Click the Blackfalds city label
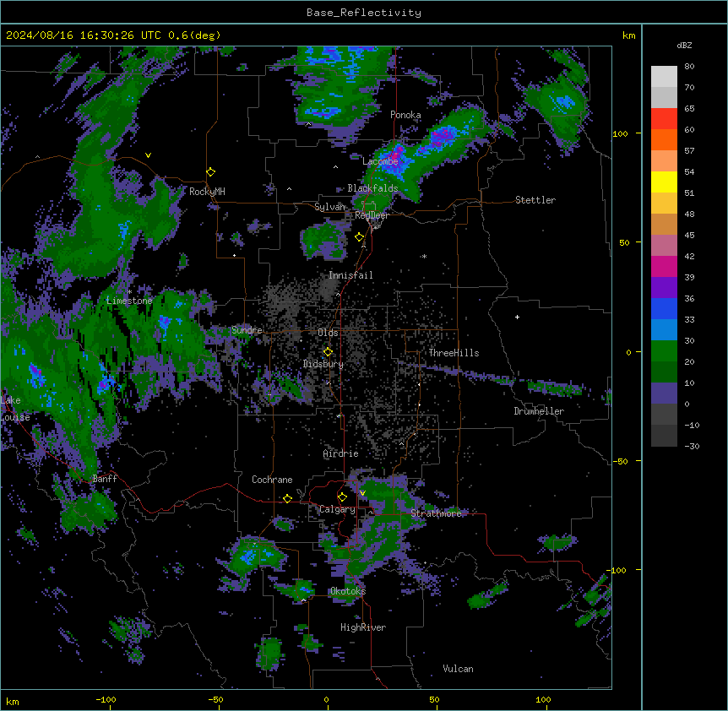The image size is (728, 711). tap(372, 188)
